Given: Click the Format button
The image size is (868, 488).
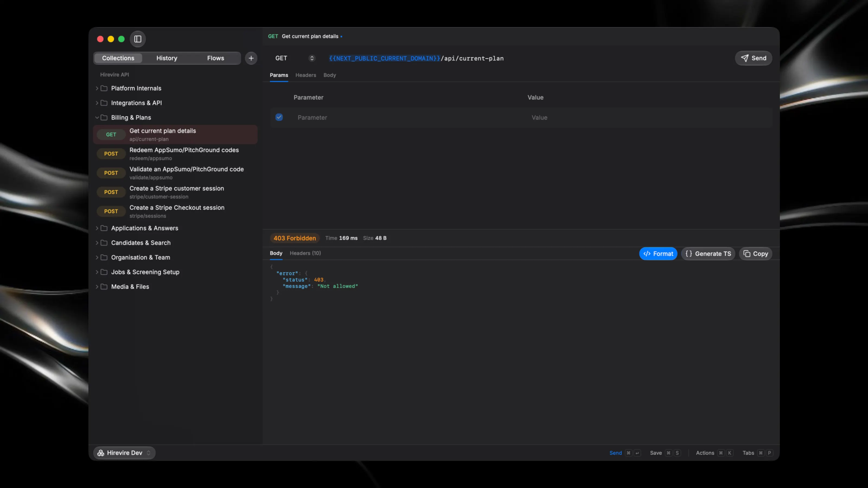Looking at the screenshot, I should coord(658,253).
